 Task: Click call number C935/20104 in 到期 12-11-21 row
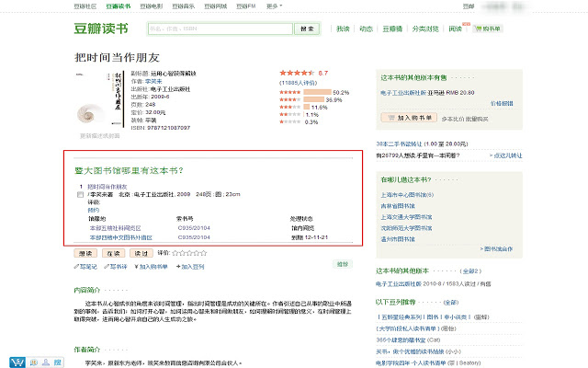[194, 237]
